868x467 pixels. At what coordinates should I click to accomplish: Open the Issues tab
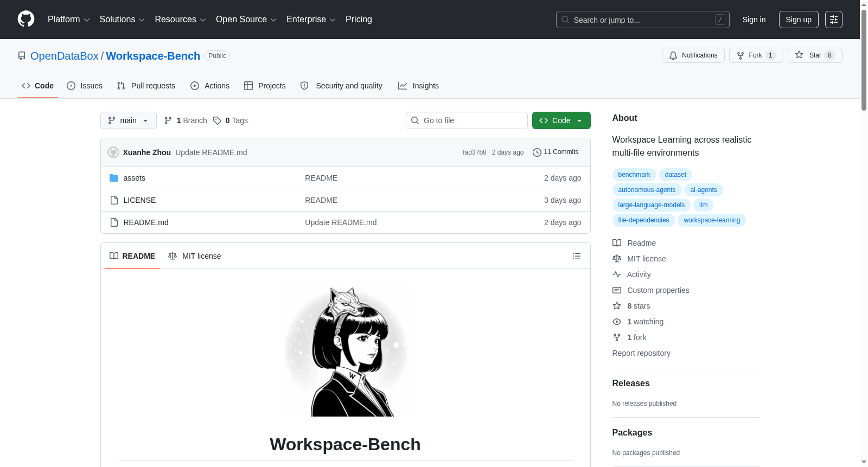[x=85, y=86]
